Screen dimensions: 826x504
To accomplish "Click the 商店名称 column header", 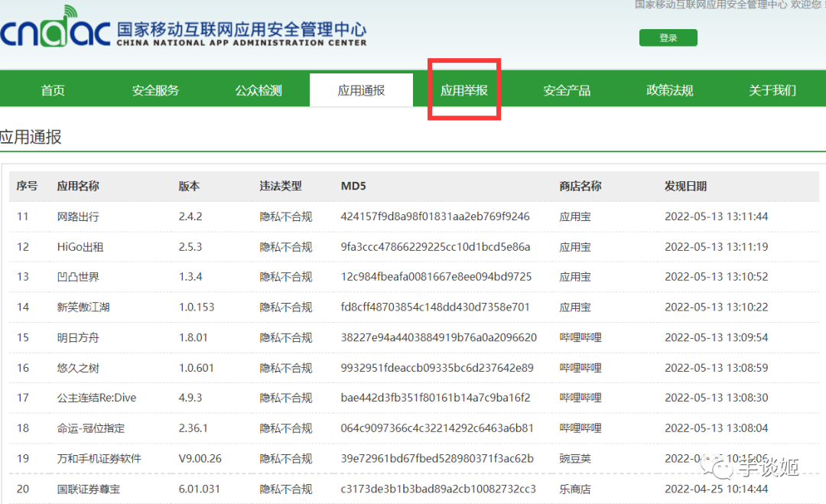I will pyautogui.click(x=580, y=186).
